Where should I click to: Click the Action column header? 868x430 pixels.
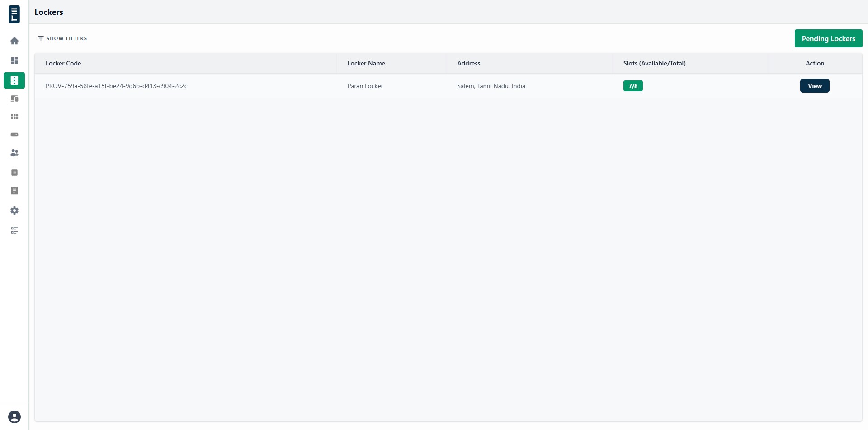815,63
